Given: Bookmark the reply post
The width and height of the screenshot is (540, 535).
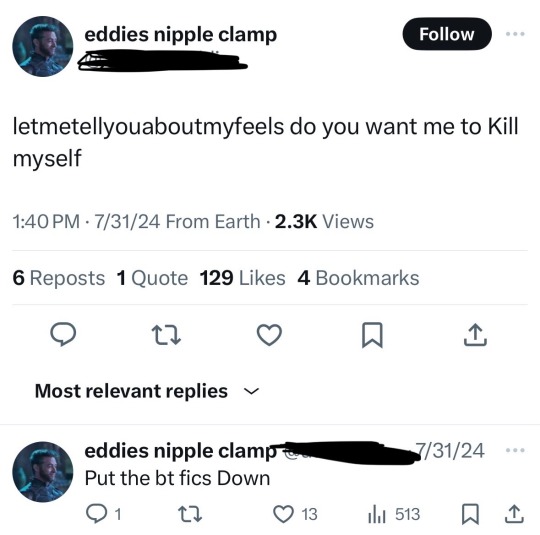Looking at the screenshot, I should 470,514.
